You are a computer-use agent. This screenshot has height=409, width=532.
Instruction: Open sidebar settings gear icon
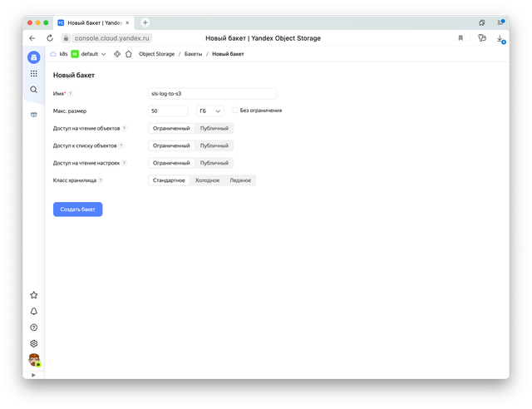tap(33, 343)
